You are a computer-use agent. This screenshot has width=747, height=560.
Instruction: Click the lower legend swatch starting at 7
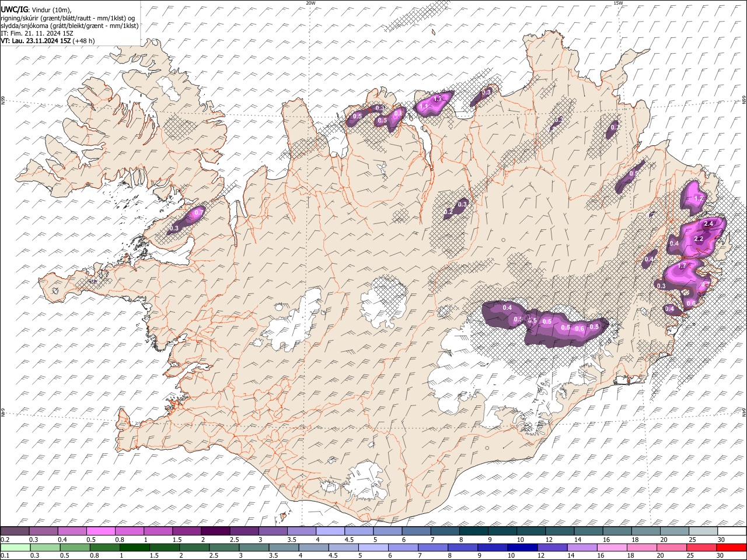[x=432, y=547]
